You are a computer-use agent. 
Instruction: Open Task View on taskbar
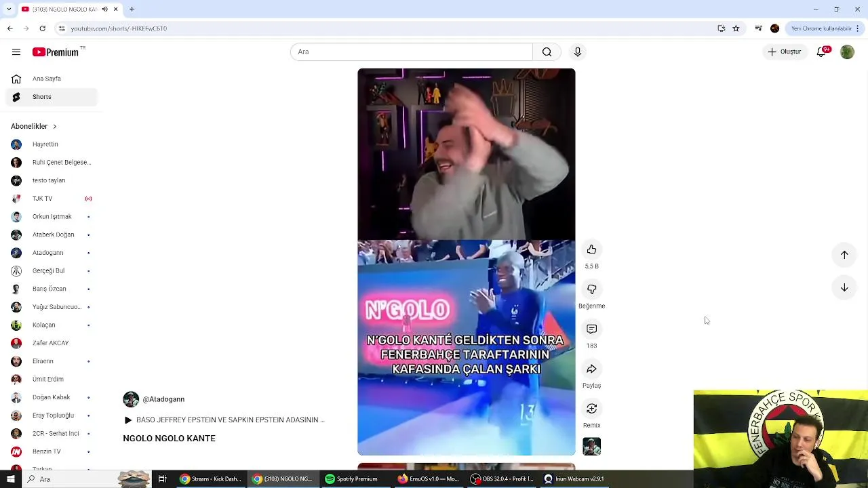pos(163,479)
